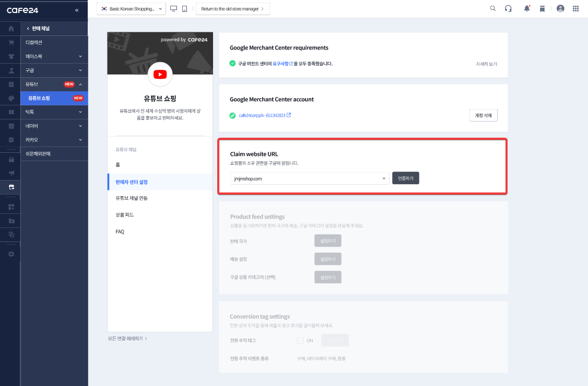Viewport: 588px width, 386px height.
Task: Click the Cafe24 logo
Action: [22, 10]
